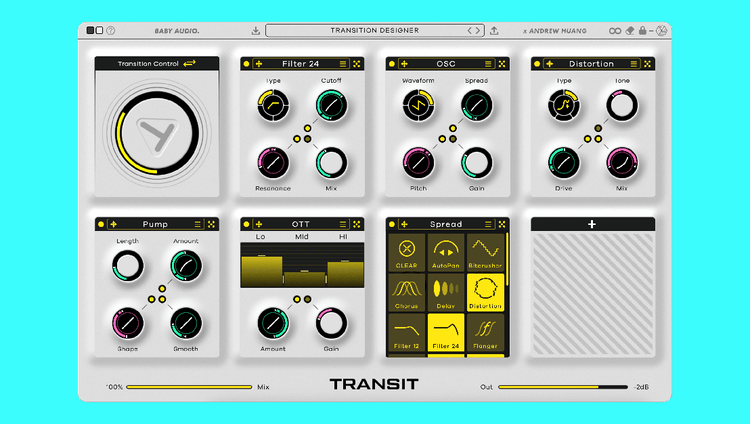Click the eraser icon in top bar
This screenshot has width=750, height=424.
pyautogui.click(x=630, y=31)
